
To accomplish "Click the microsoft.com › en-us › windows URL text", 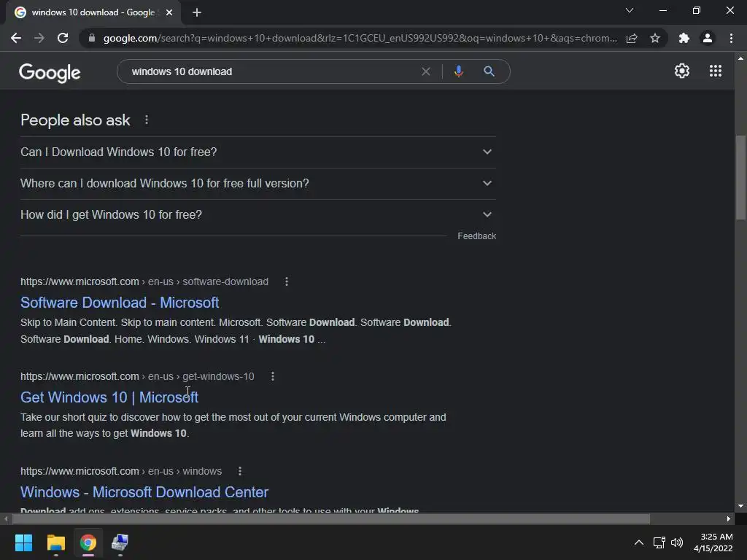I will 121,472.
